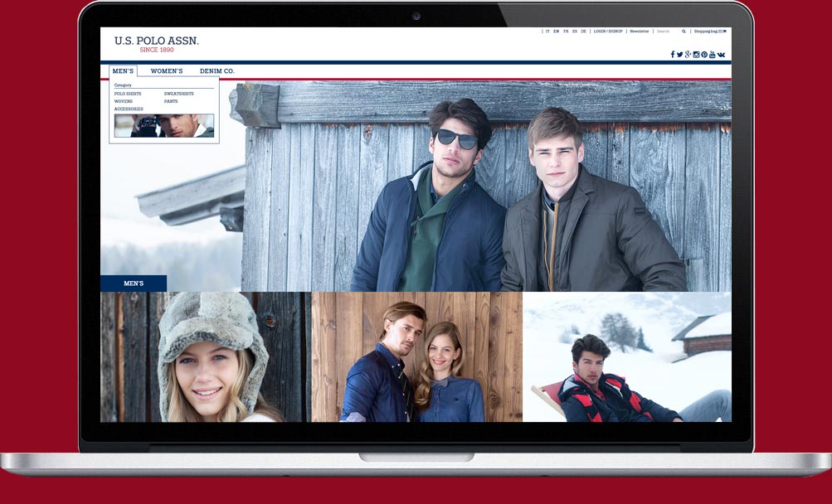This screenshot has height=504, width=832.
Task: Open the Newsletter link
Action: [x=640, y=31]
